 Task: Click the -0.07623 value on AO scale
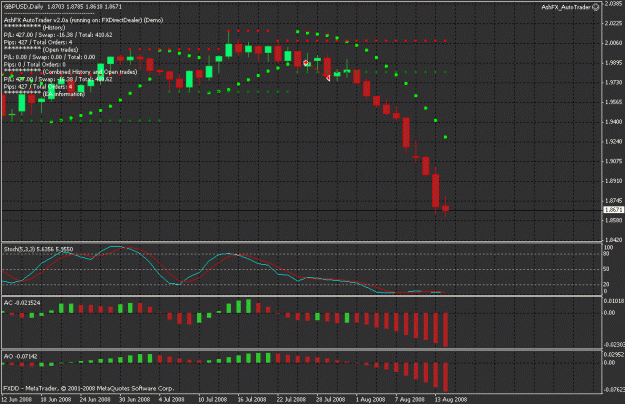614,390
